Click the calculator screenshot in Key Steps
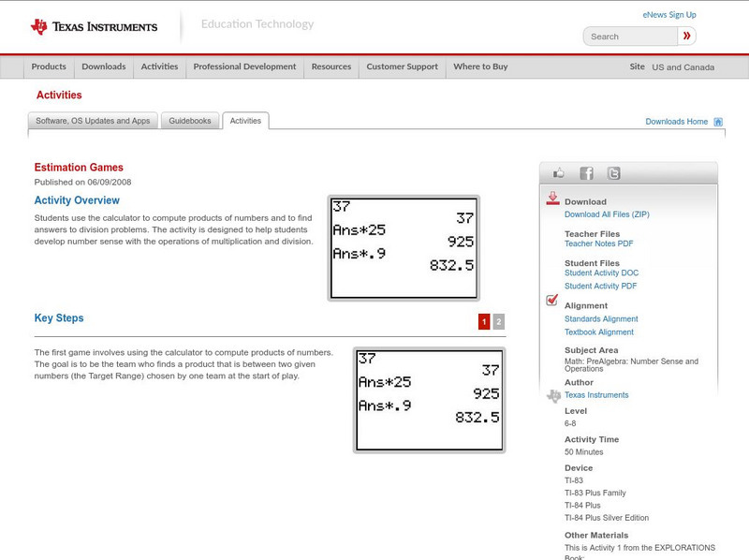Screen dimensions: 749x560 tap(430, 400)
